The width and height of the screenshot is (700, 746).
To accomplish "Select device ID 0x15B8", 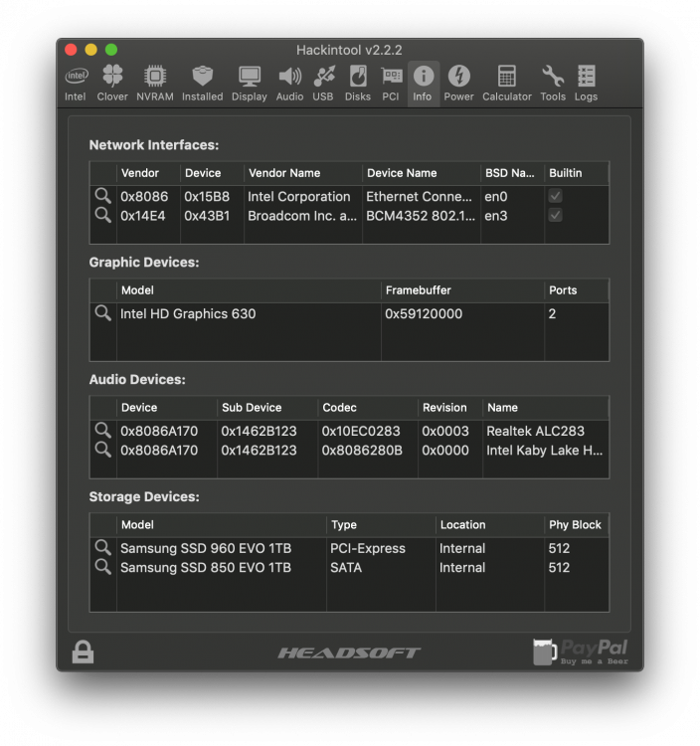I will pyautogui.click(x=207, y=197).
